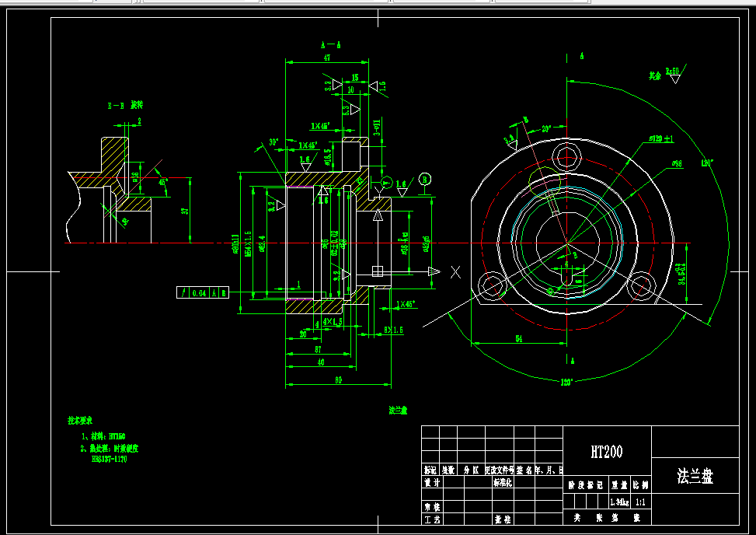Select the 20° angle dimension

545,129
